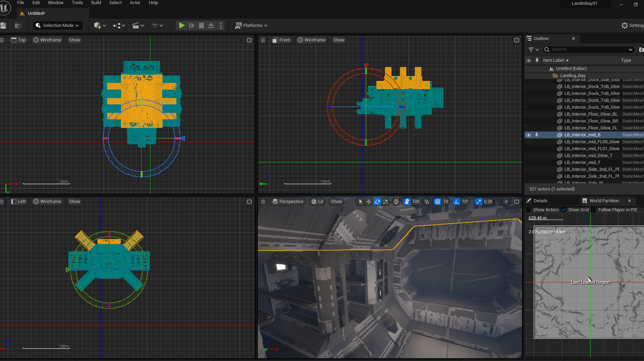Click the Browse content folder icon in toolbar
Screen dimensions: 644x361
[18, 26]
